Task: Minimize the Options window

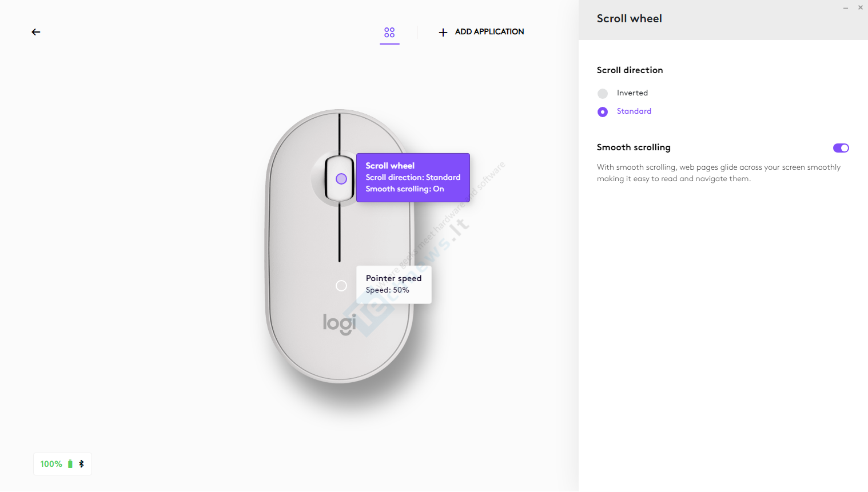Action: click(845, 8)
